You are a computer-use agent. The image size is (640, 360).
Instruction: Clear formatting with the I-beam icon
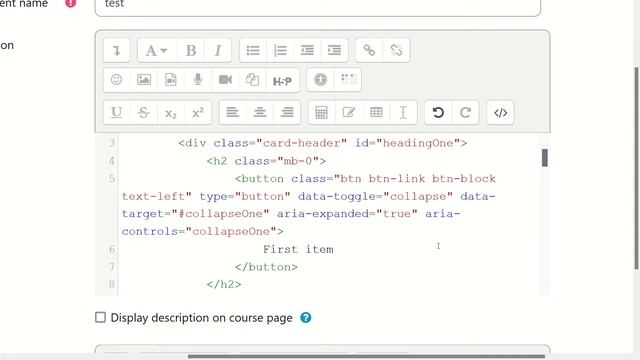coord(403,112)
